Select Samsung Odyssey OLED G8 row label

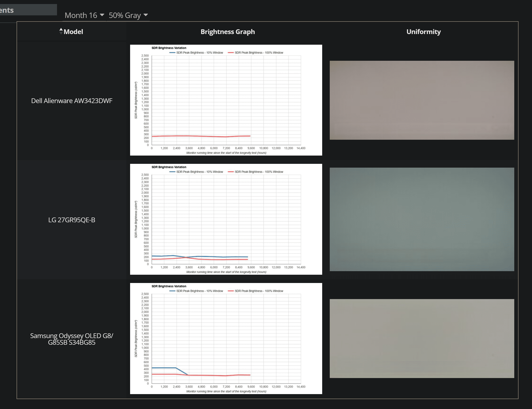point(72,339)
